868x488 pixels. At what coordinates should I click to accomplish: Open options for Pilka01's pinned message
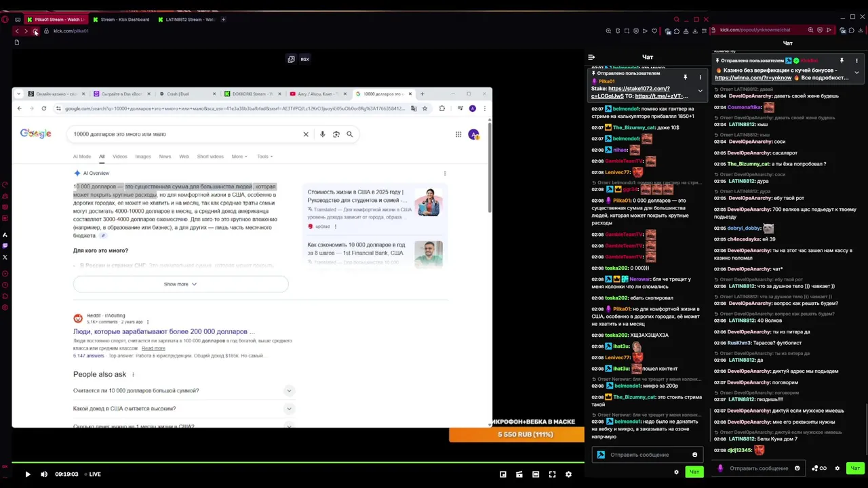tap(701, 78)
